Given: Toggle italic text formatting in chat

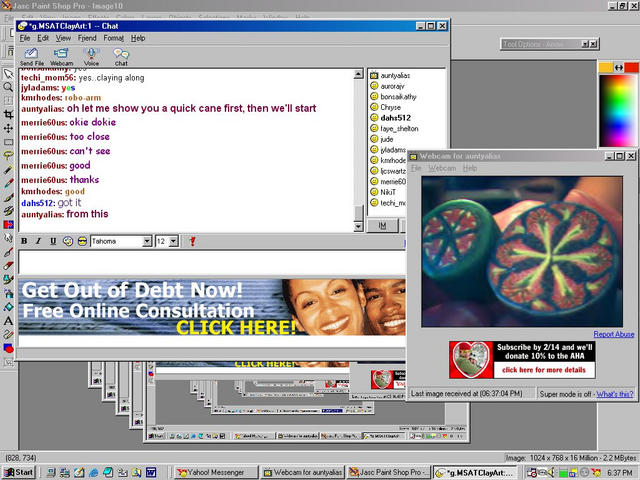Looking at the screenshot, I should point(38,241).
